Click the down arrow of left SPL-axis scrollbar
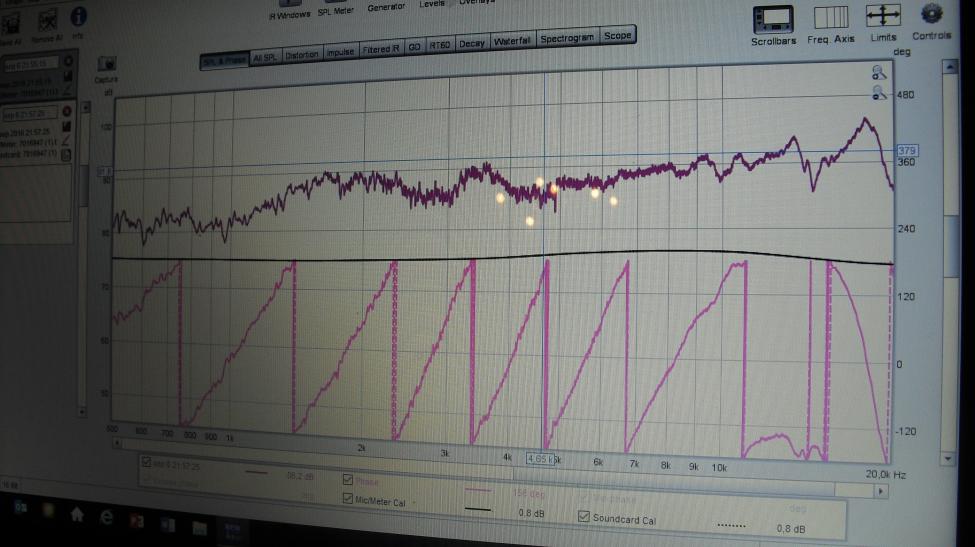This screenshot has height=547, width=975. (82, 411)
